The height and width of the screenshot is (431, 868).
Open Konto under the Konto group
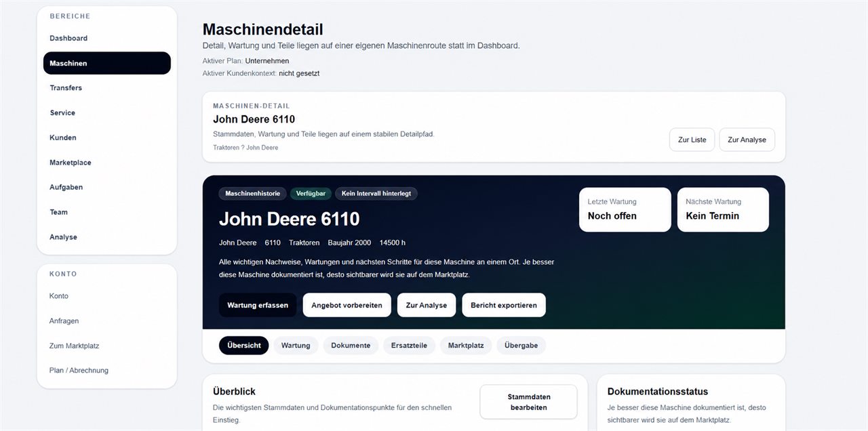coord(107,296)
